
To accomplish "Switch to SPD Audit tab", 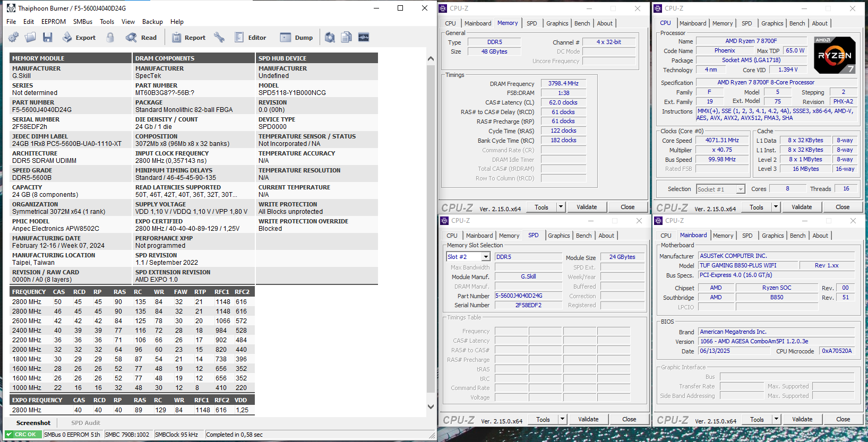I will pyautogui.click(x=85, y=423).
